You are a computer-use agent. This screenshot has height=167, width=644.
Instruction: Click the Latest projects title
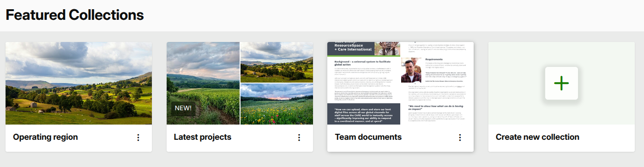pyautogui.click(x=202, y=137)
